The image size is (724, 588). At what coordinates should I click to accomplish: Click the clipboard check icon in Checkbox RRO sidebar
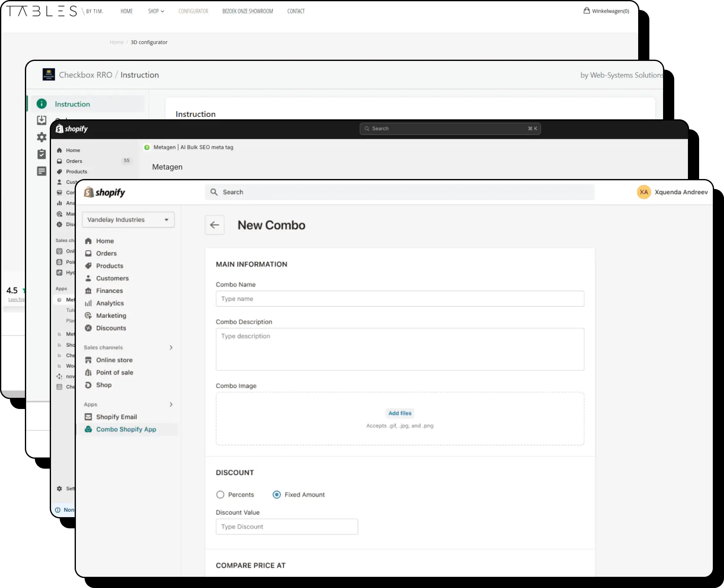(41, 154)
